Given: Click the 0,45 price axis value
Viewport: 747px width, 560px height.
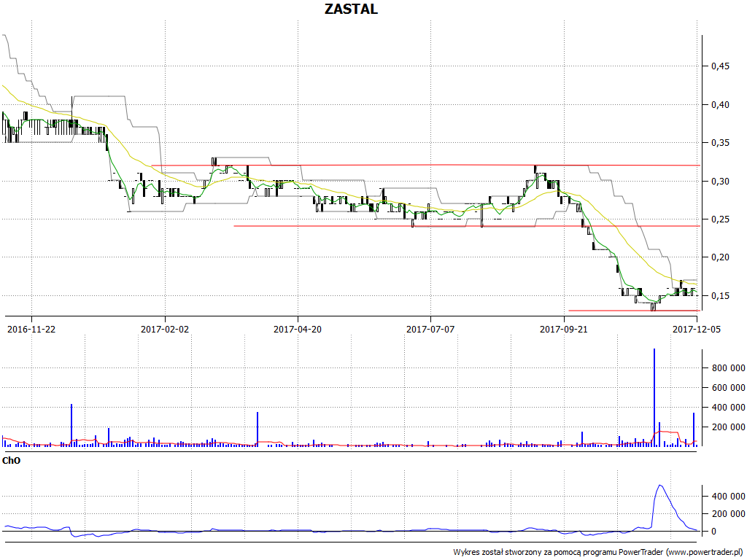Looking at the screenshot, I should pyautogui.click(x=720, y=66).
